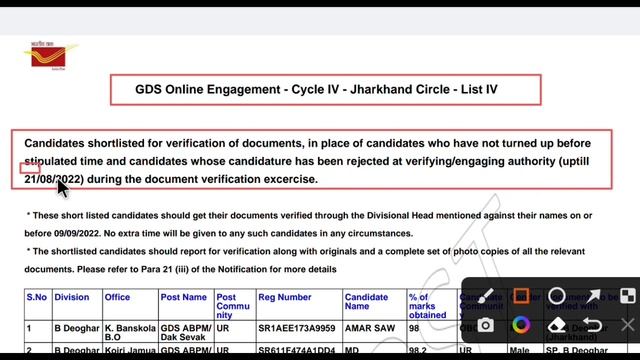Viewport: 640px width, 360px height.
Task: Click the 'before 09/09/2022' deadline note line
Action: [x=219, y=233]
